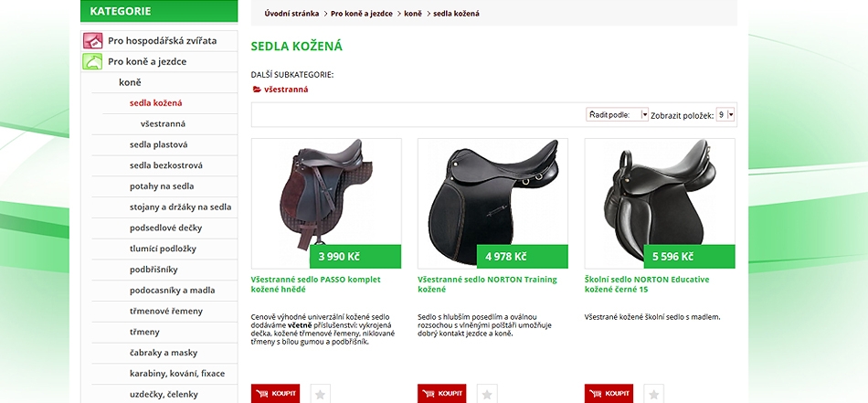The height and width of the screenshot is (403, 868).
Task: Star the NORTON Training saddle
Action: (x=487, y=394)
